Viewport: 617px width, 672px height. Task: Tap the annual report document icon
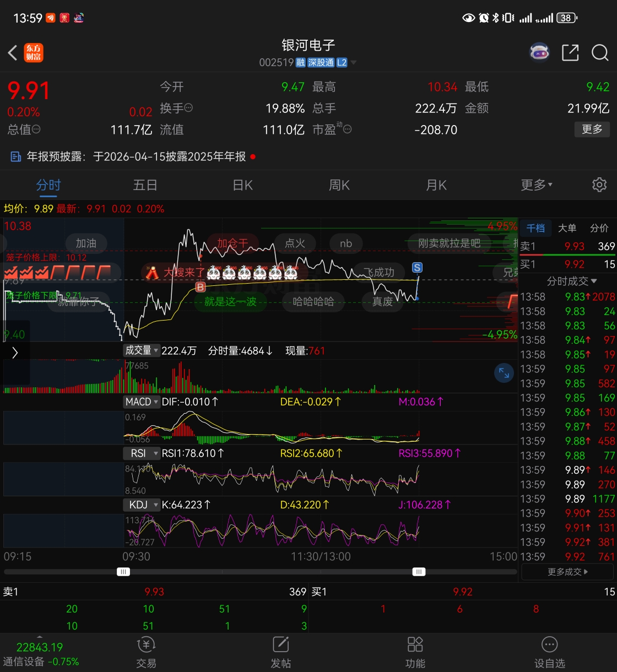click(16, 157)
